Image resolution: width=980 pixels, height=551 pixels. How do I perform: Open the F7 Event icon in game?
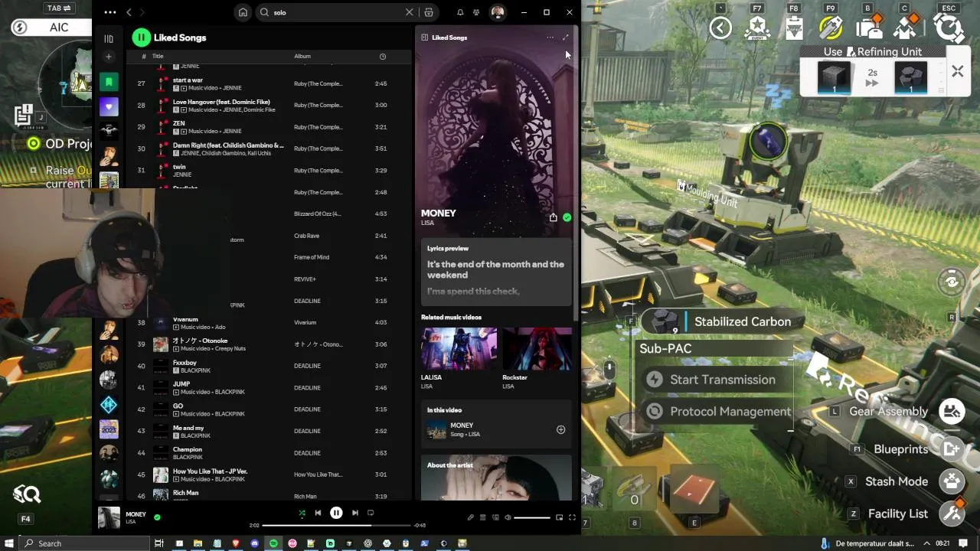coord(757,28)
